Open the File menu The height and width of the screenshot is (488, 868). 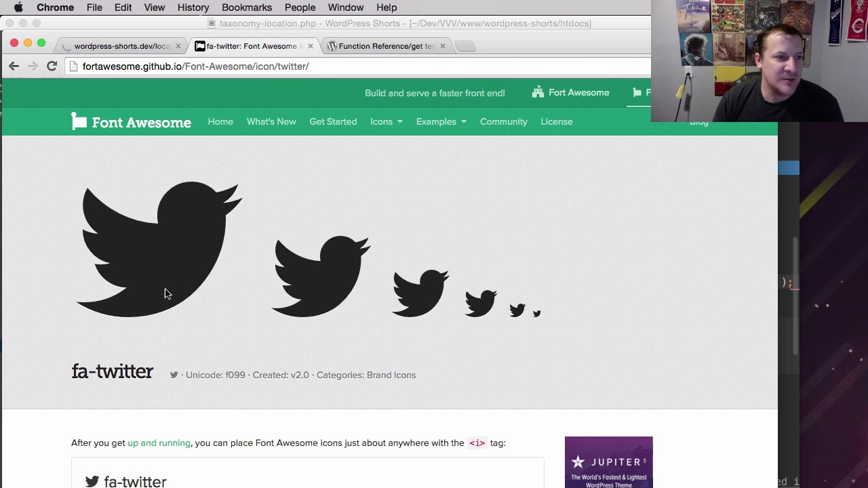click(94, 7)
